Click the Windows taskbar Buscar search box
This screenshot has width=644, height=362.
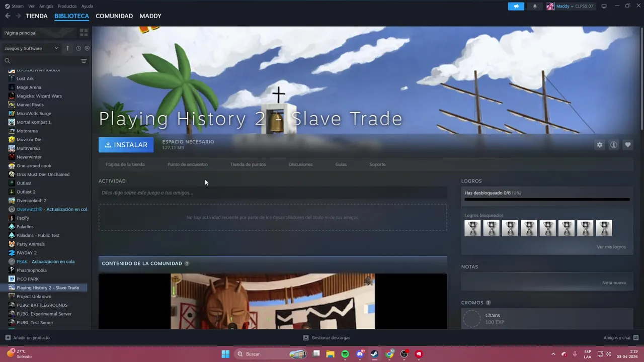pyautogui.click(x=272, y=354)
